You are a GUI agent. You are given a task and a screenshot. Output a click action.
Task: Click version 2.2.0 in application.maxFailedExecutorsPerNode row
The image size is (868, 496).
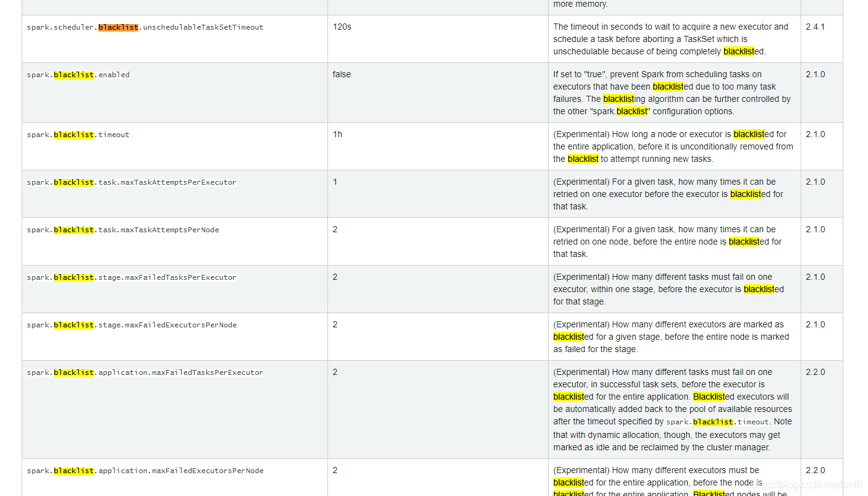[x=815, y=470]
